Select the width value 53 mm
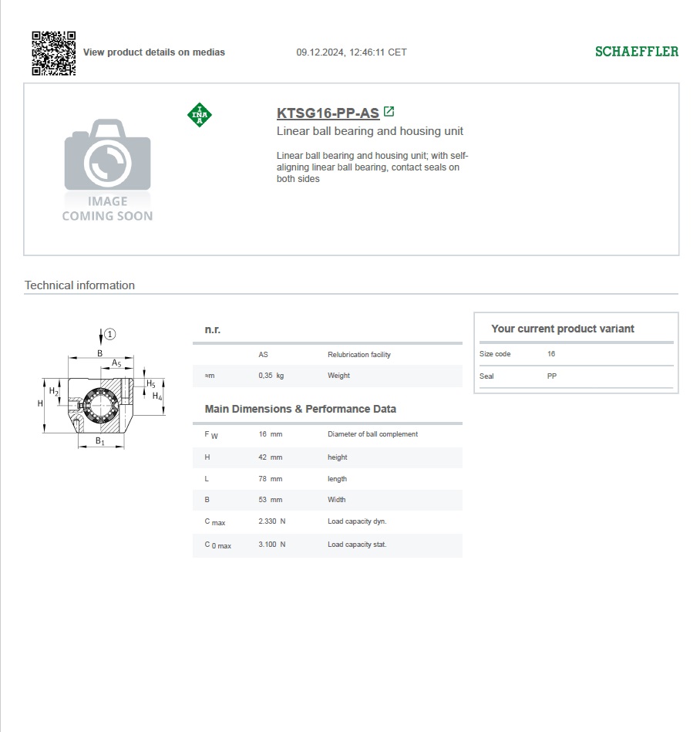This screenshot has height=732, width=700. pyautogui.click(x=270, y=500)
